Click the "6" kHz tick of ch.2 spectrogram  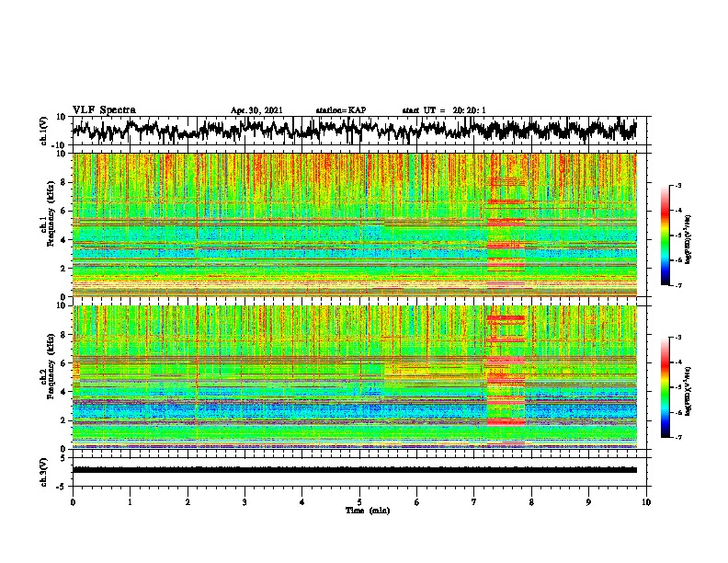point(63,362)
